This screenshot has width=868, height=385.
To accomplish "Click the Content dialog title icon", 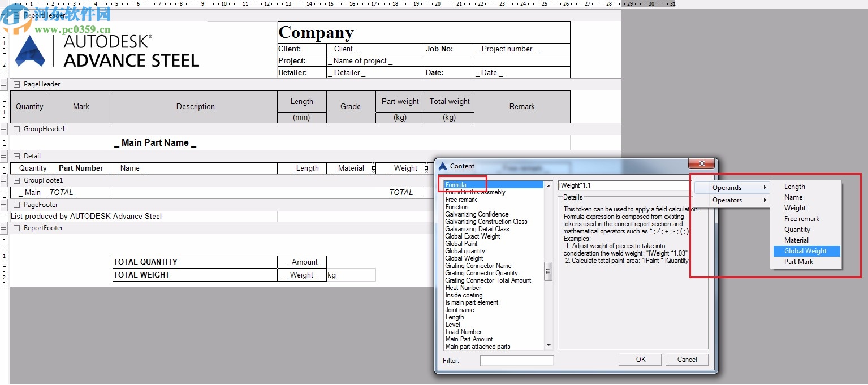I will point(443,166).
